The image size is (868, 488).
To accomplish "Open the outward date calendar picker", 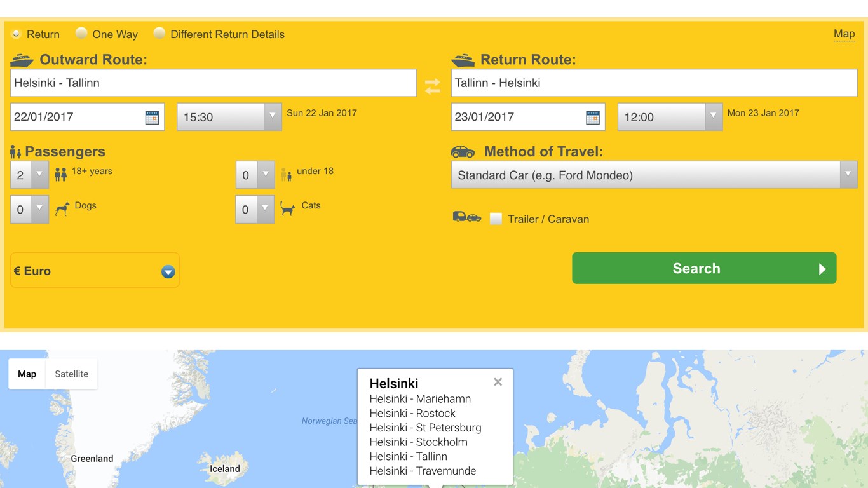I will [x=151, y=117].
